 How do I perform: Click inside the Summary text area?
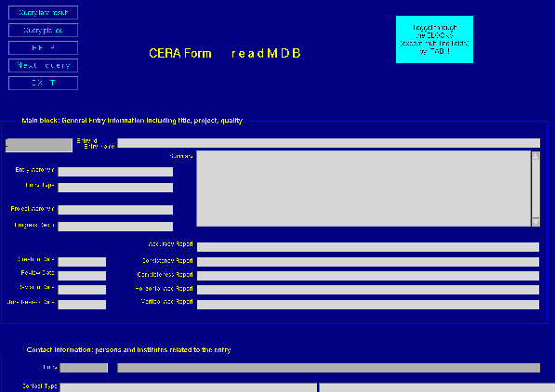click(x=363, y=189)
